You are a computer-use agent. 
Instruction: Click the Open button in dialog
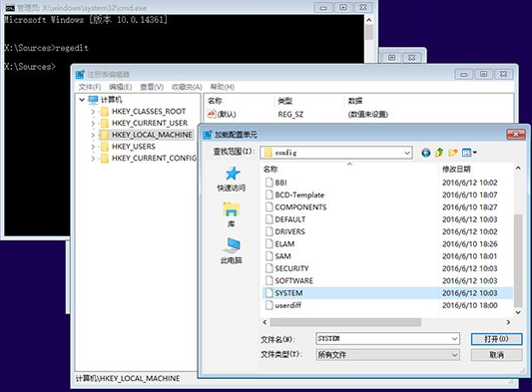point(496,339)
